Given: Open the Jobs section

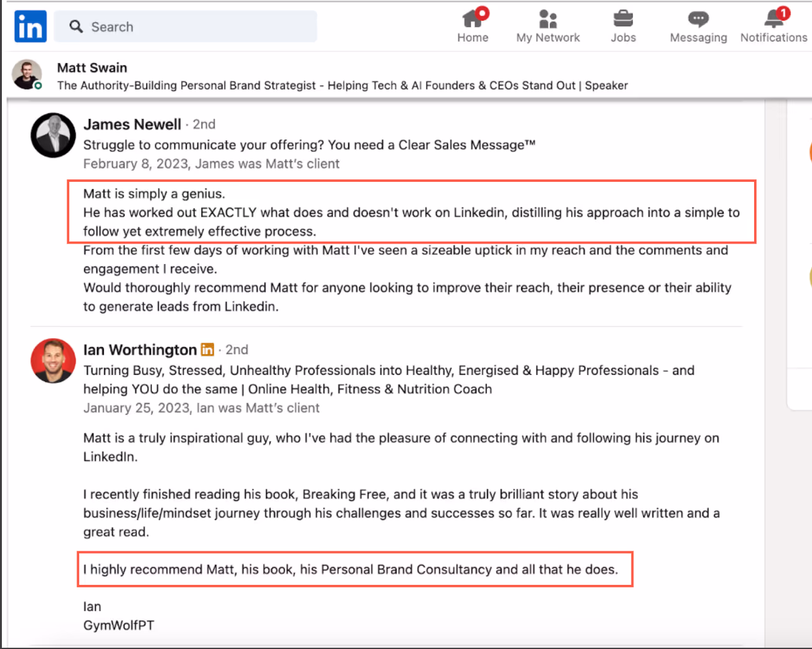Looking at the screenshot, I should tap(623, 25).
